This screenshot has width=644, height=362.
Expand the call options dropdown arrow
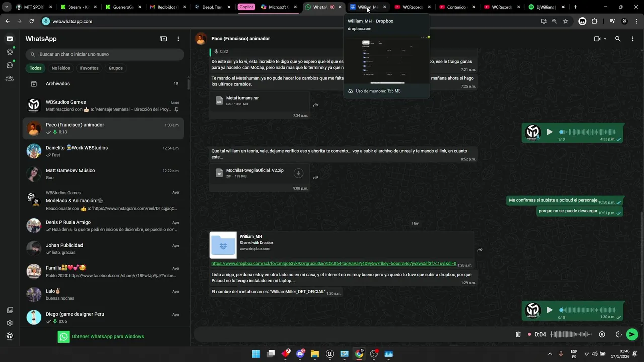(x=605, y=39)
